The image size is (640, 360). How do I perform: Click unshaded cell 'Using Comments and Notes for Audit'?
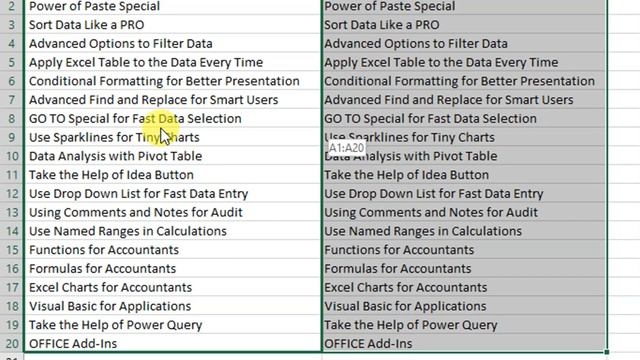coord(173,213)
